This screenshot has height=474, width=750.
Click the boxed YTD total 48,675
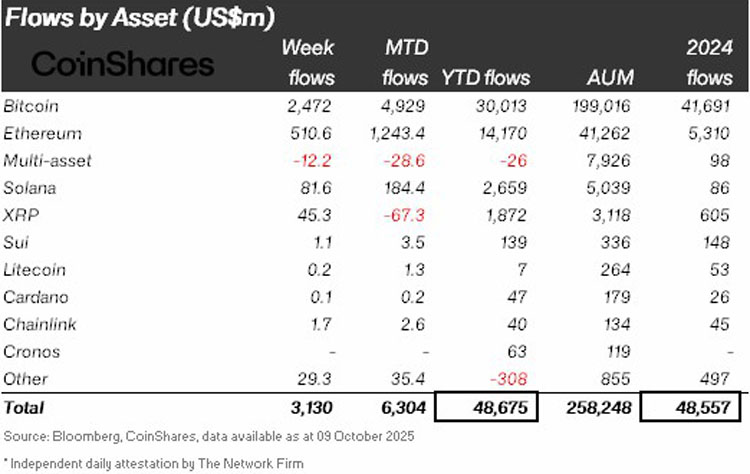pos(496,408)
